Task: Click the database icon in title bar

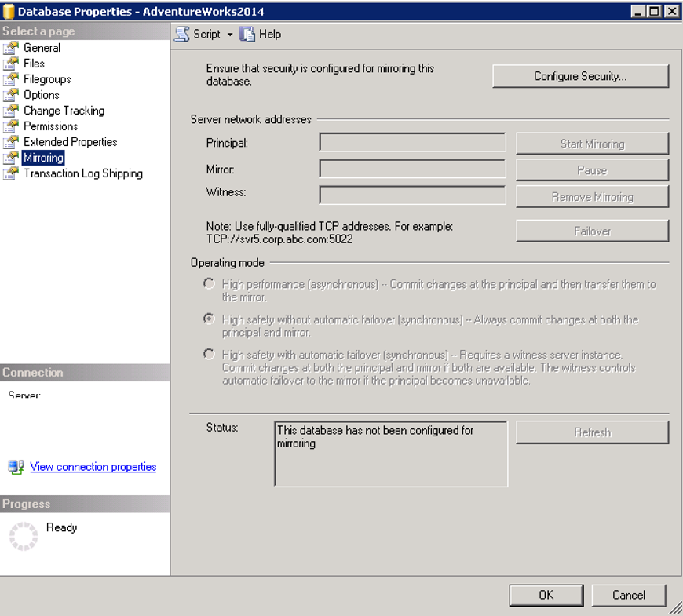Action: point(9,11)
